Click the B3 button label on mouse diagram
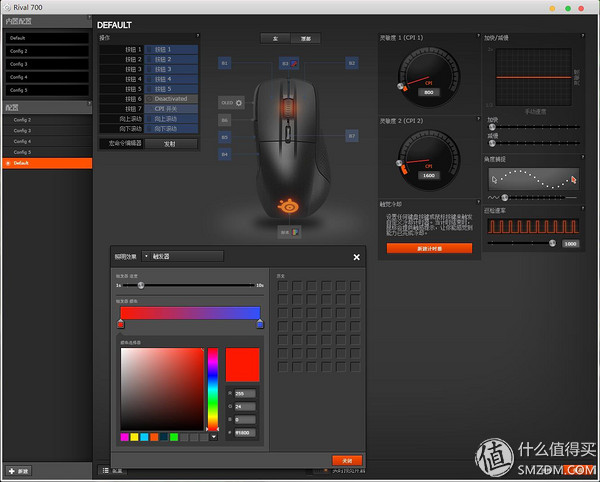This screenshot has height=482, width=600. point(285,63)
